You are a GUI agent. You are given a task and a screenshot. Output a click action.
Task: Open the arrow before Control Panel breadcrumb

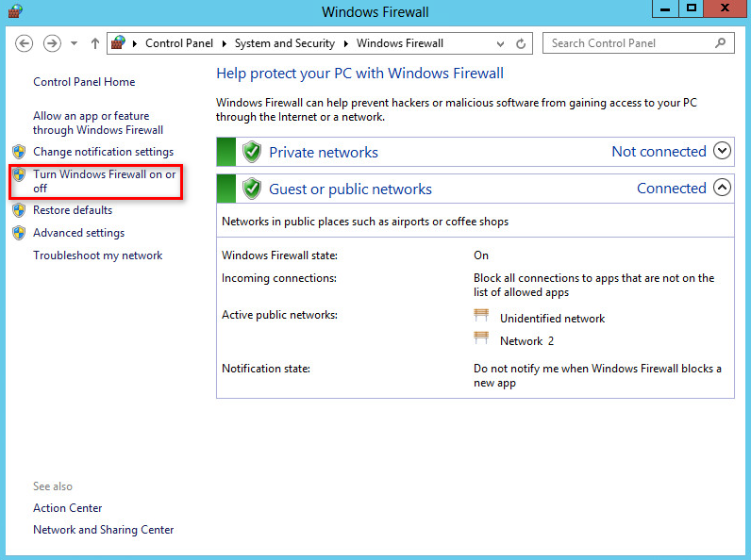tap(135, 43)
